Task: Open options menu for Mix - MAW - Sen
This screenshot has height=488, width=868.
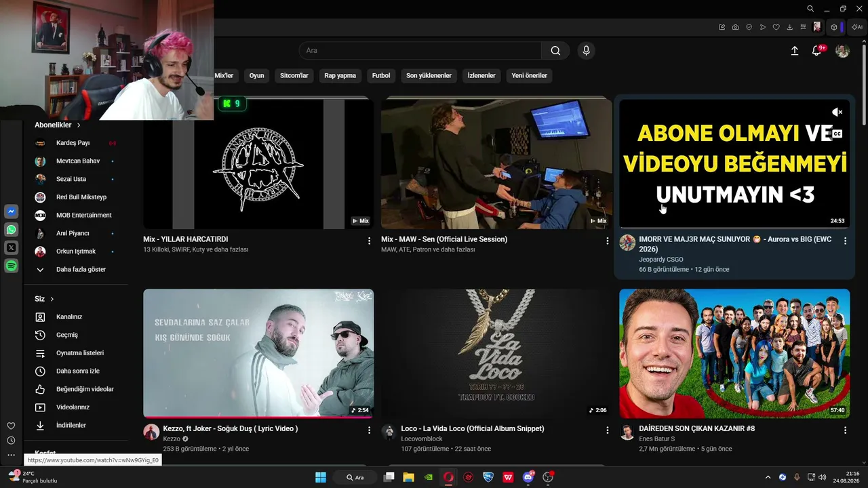Action: 607,241
